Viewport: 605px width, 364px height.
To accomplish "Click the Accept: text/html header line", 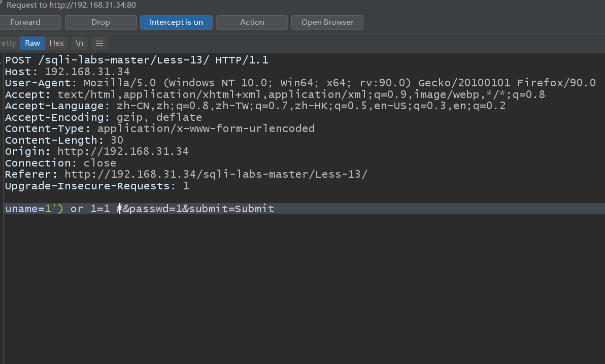I will (275, 94).
